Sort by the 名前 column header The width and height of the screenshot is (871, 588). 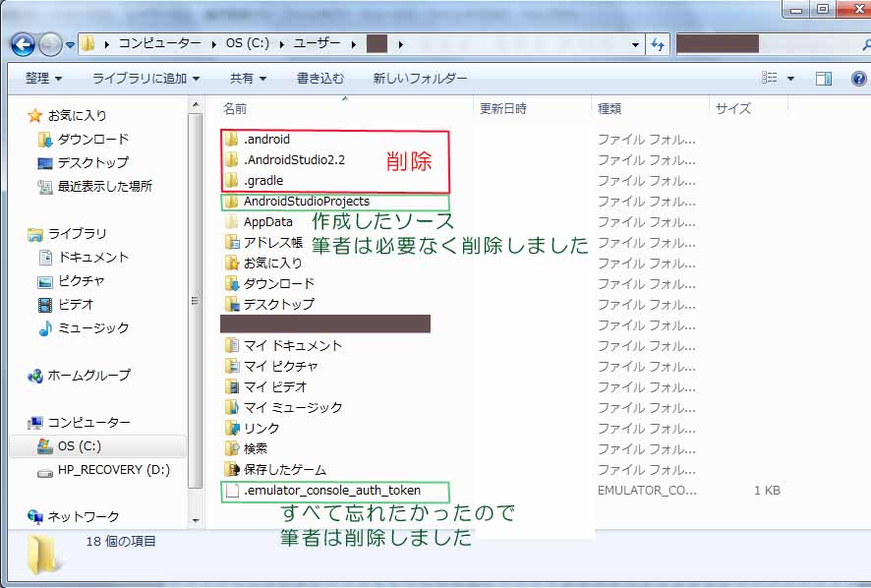pos(234,109)
